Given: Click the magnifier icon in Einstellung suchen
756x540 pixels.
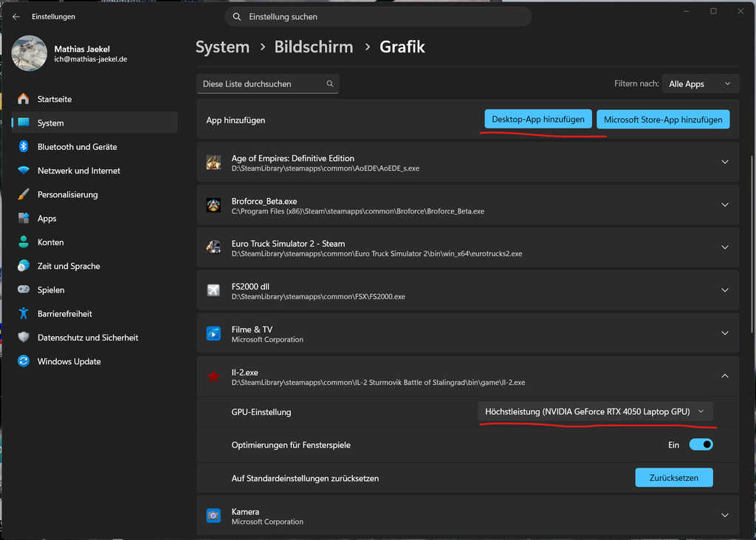Looking at the screenshot, I should point(237,17).
